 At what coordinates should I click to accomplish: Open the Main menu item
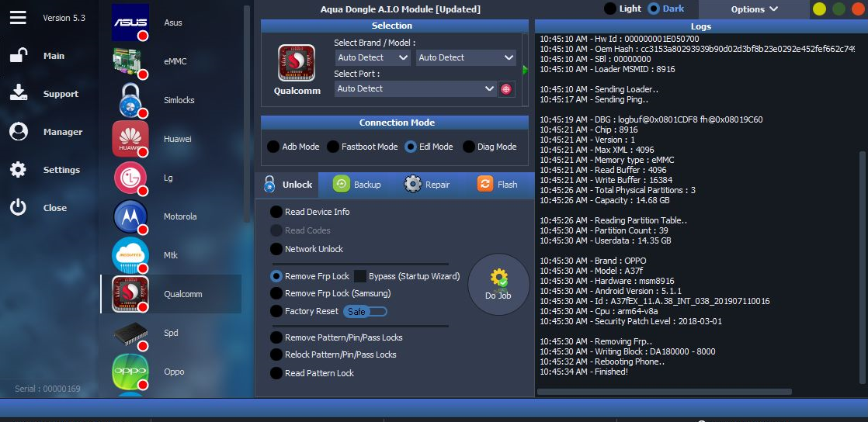(54, 56)
